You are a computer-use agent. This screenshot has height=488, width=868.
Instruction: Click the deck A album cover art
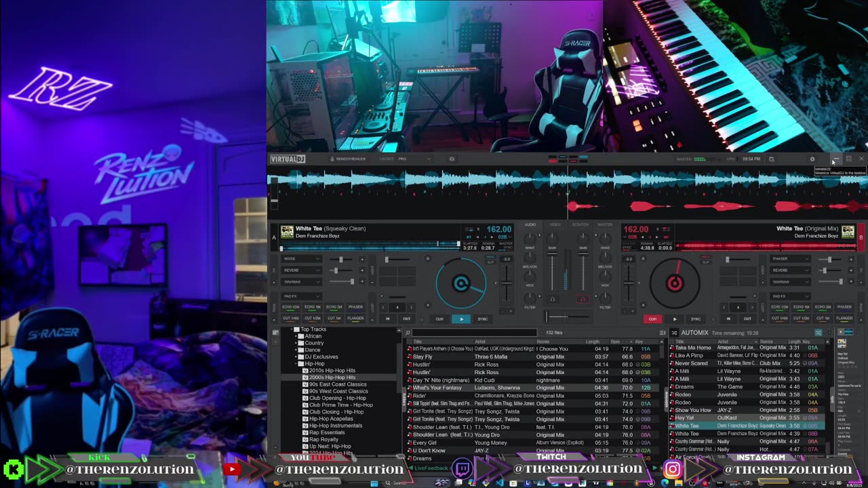(x=287, y=232)
